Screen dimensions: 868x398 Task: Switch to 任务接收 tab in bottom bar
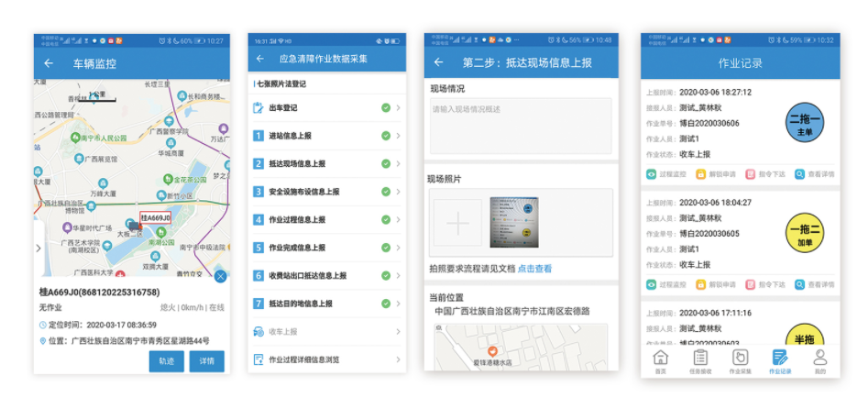pos(699,360)
